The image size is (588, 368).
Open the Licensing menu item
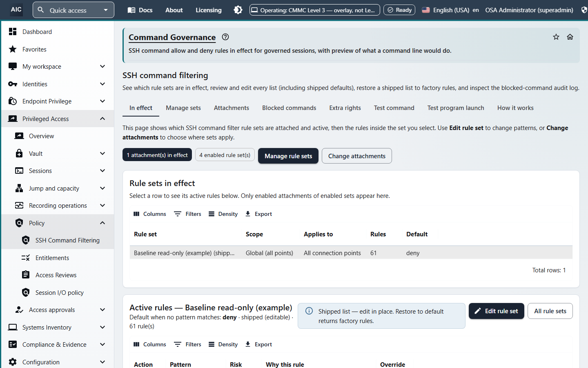click(209, 10)
